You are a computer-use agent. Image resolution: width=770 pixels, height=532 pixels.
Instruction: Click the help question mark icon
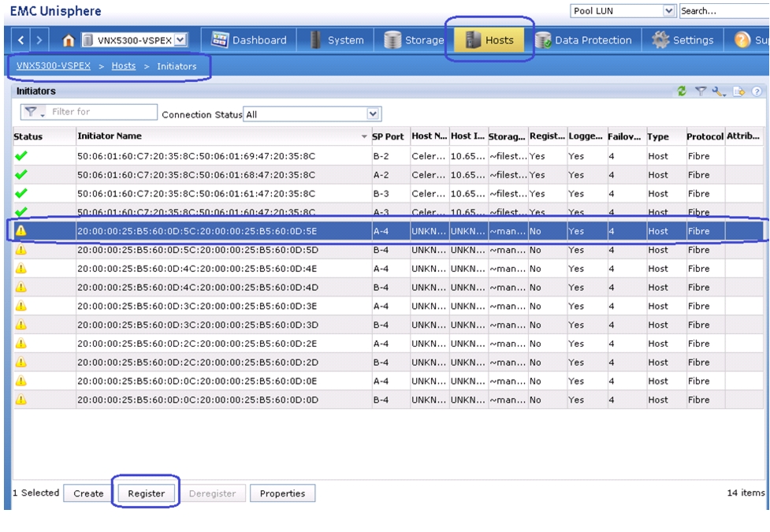point(757,91)
